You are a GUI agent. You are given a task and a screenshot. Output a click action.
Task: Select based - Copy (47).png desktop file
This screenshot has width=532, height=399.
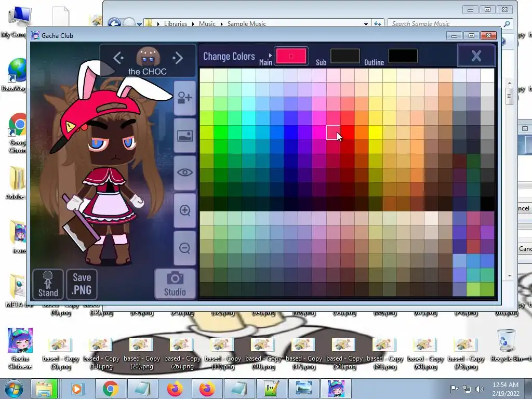[x=304, y=353]
